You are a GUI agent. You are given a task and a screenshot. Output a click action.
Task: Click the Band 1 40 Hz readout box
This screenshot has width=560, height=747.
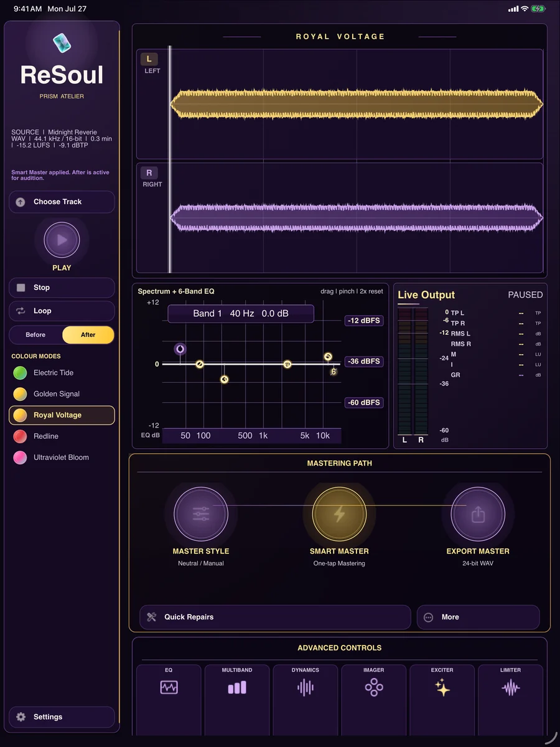pyautogui.click(x=241, y=314)
